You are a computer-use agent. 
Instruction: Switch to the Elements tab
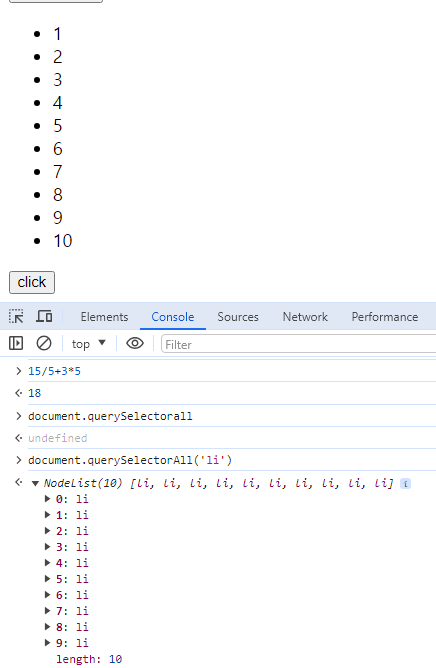[104, 317]
